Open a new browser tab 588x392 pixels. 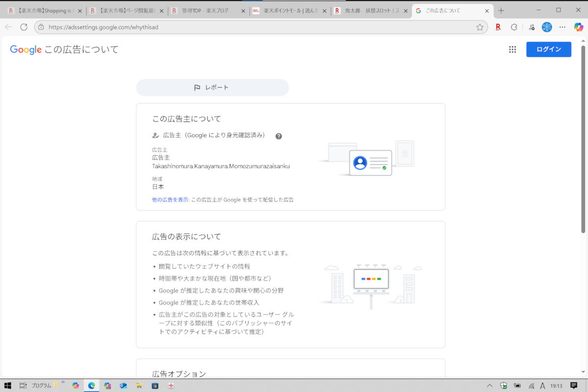coord(501,10)
